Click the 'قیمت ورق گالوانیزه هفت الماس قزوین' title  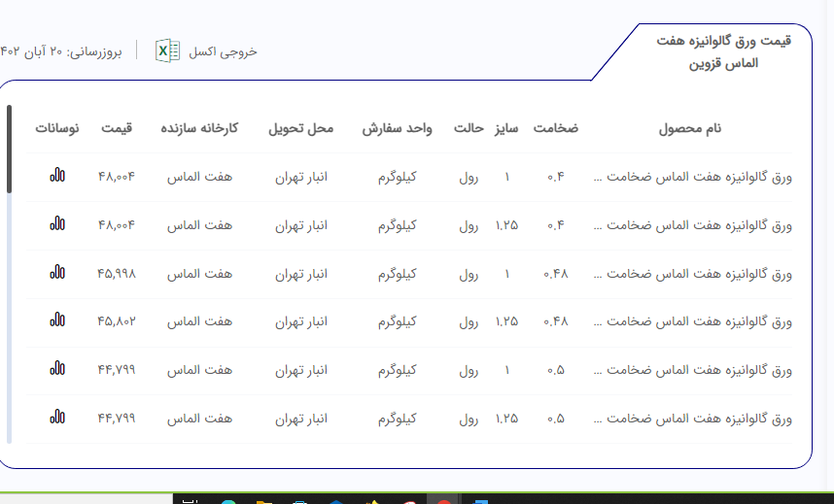click(x=724, y=51)
